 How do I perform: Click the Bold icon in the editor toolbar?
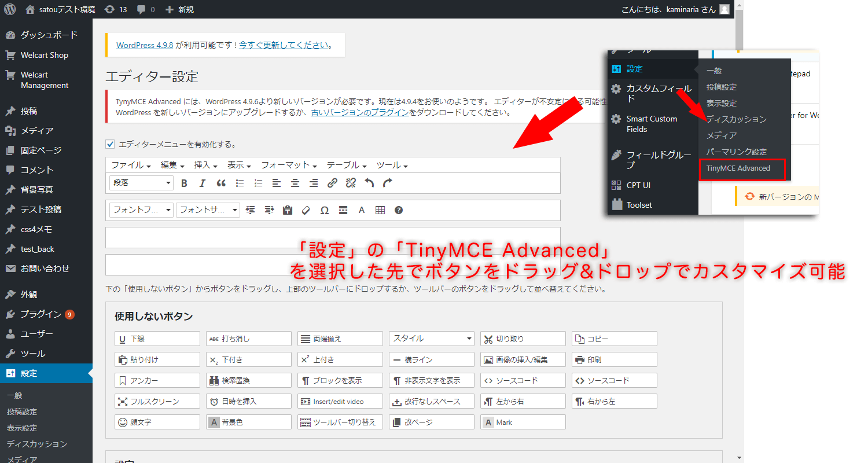coord(184,183)
